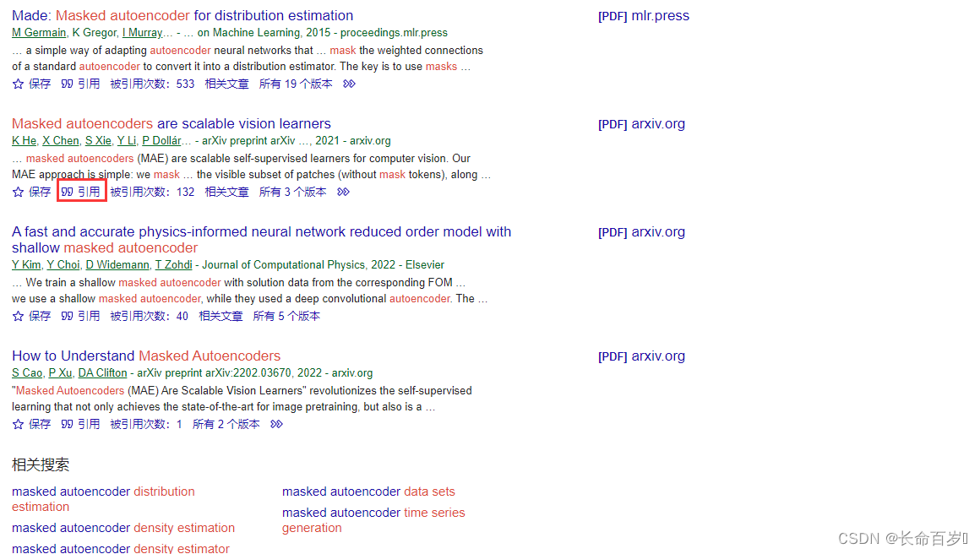
Task: Show all 5 versions of physics-informed paper
Action: point(286,316)
